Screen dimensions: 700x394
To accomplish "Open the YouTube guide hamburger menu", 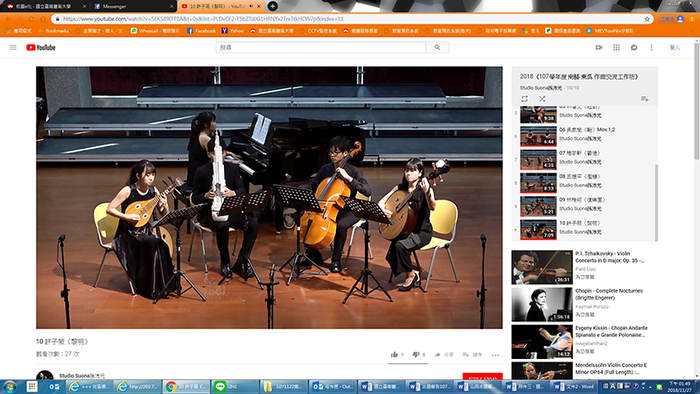I will click(13, 47).
